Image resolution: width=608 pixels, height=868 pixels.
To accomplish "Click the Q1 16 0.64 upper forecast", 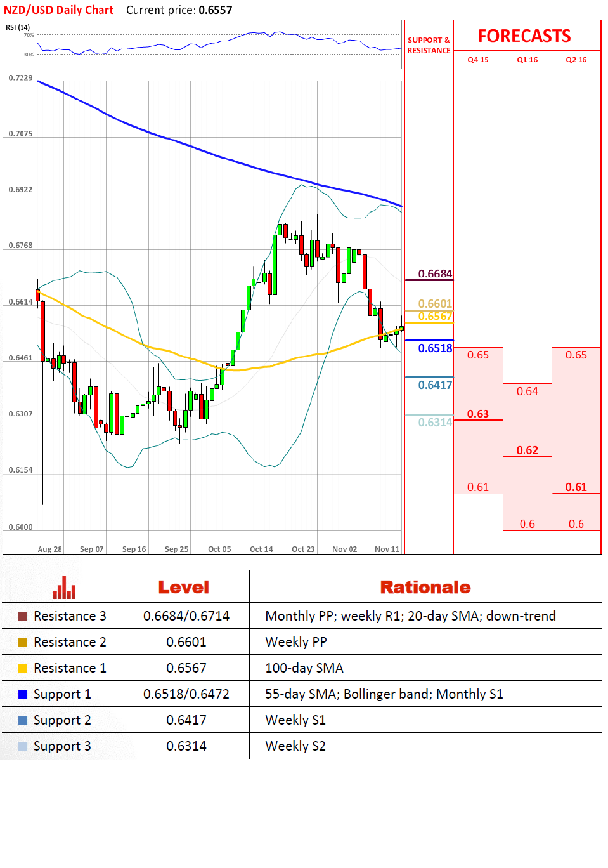I will 527,391.
